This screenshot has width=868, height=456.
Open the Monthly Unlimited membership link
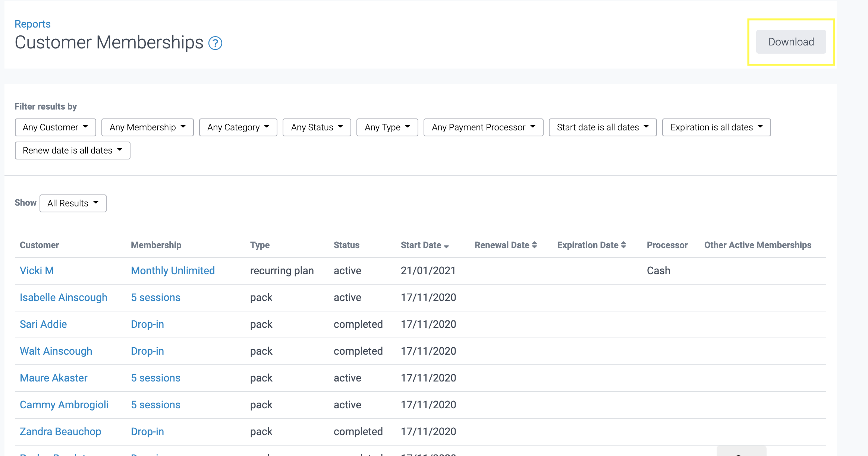[173, 270]
